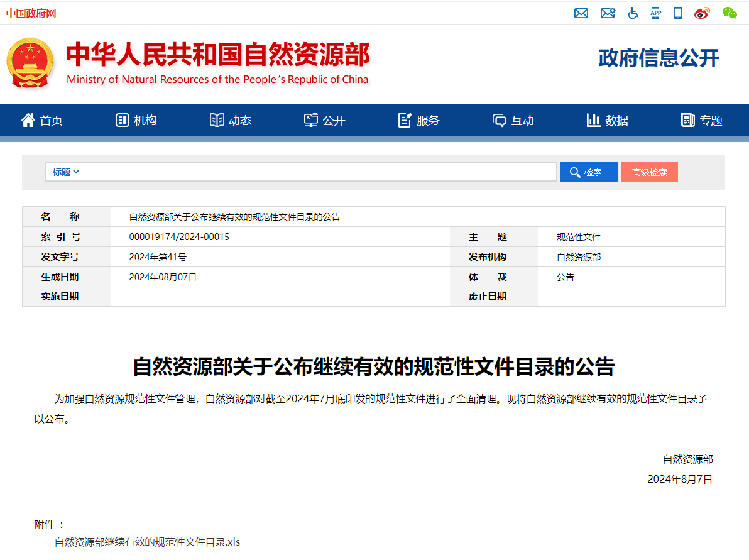Open the 高级检索 advanced search
Viewport: 749px width, 560px height.
[x=649, y=172]
